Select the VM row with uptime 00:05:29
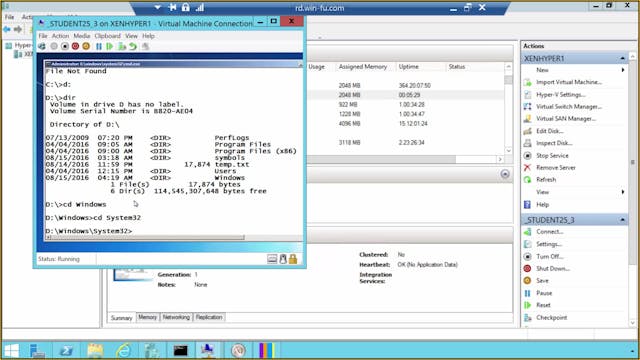640x360 pixels. point(406,95)
